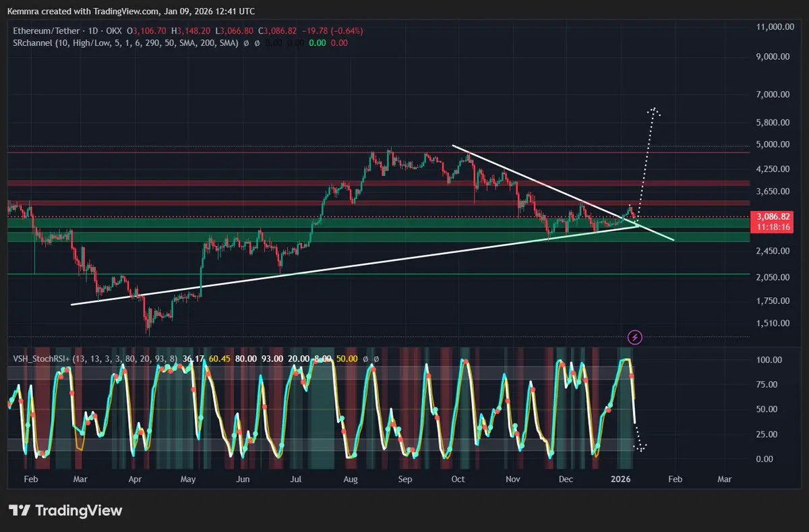Click the Jul label on time axis
The width and height of the screenshot is (809, 532).
(295, 479)
